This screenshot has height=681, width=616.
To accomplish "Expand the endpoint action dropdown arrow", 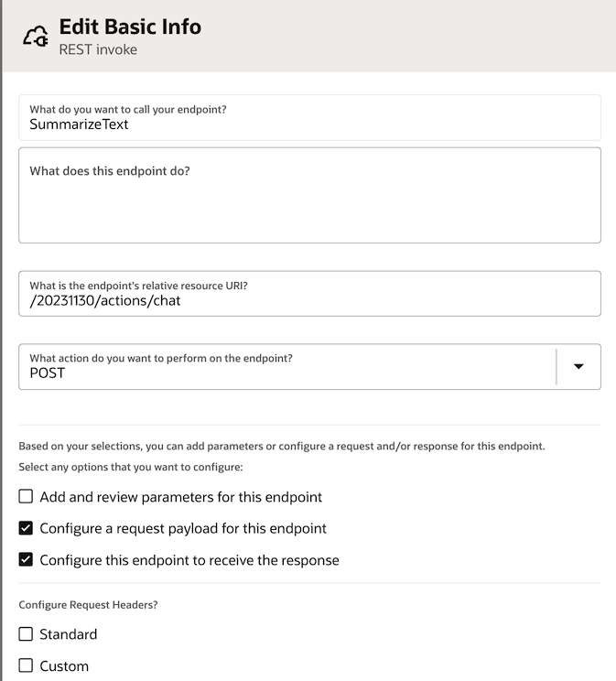I will pos(578,367).
